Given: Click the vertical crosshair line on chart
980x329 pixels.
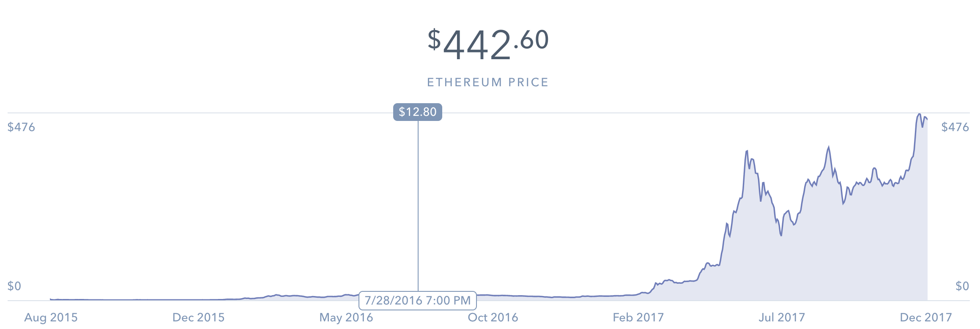Looking at the screenshot, I should click(x=418, y=203).
